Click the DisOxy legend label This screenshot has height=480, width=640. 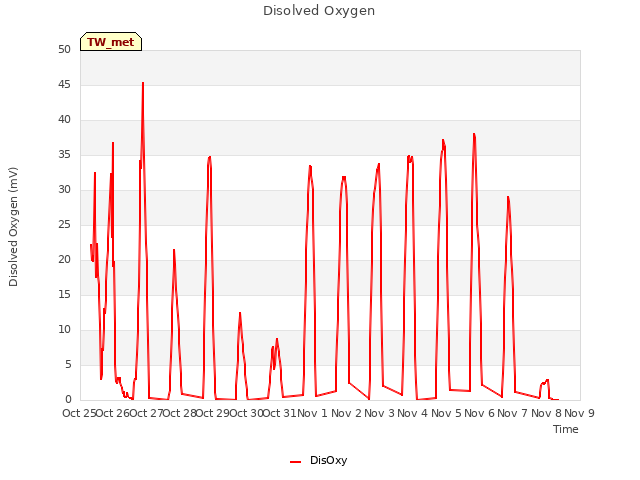click(x=329, y=460)
